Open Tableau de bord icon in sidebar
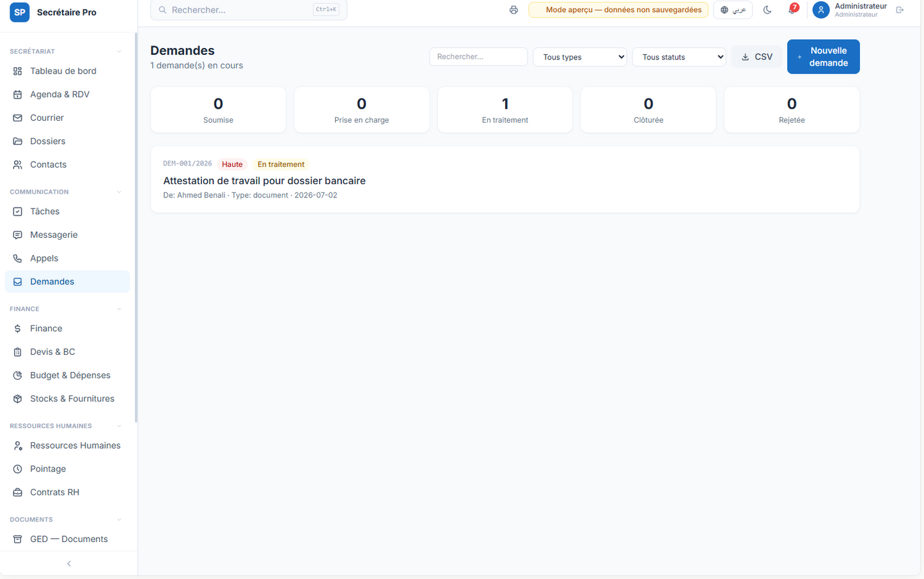This screenshot has height=579, width=924. click(18, 71)
